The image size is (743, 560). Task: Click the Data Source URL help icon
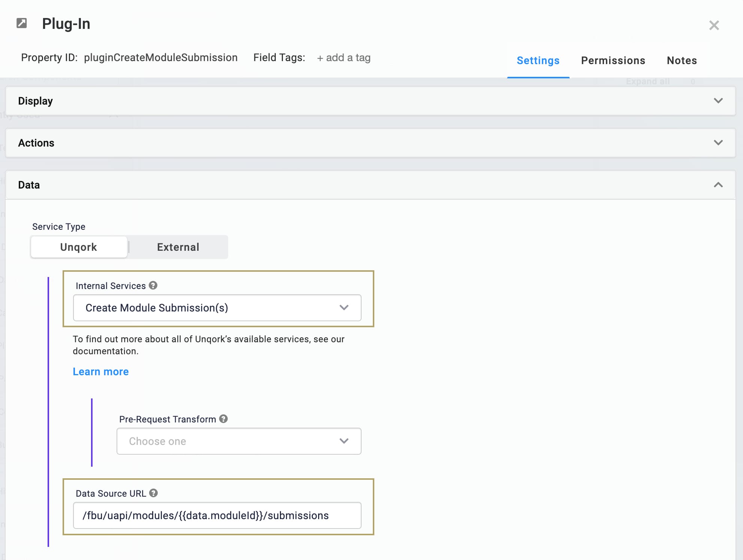tap(153, 493)
